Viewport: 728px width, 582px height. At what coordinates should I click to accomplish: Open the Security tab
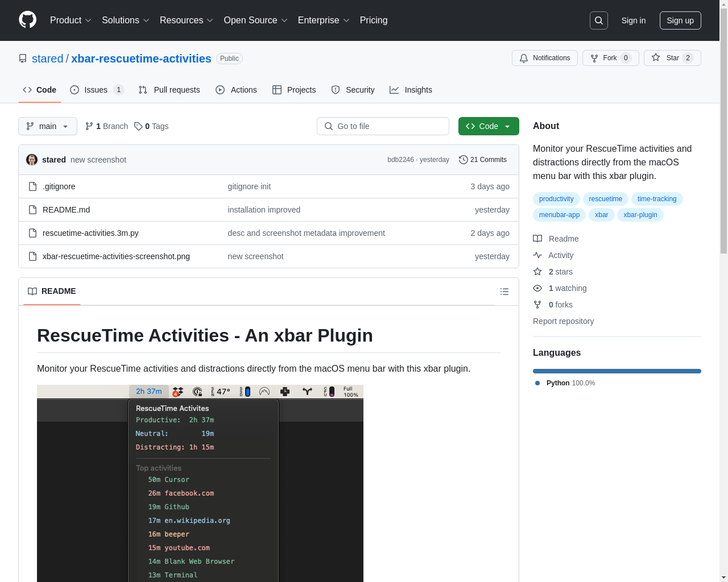point(353,90)
